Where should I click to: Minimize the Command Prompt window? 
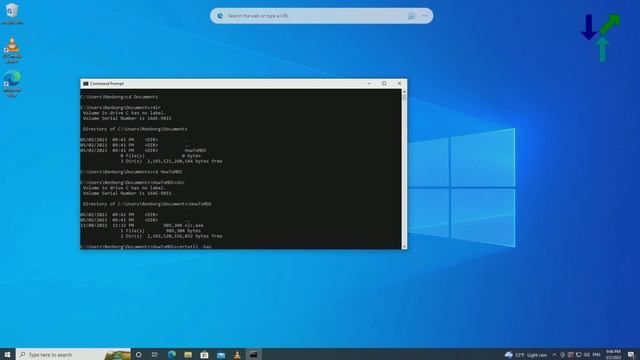[x=369, y=83]
